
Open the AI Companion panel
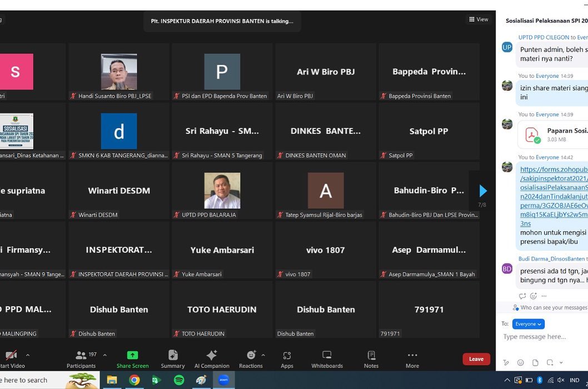click(211, 359)
